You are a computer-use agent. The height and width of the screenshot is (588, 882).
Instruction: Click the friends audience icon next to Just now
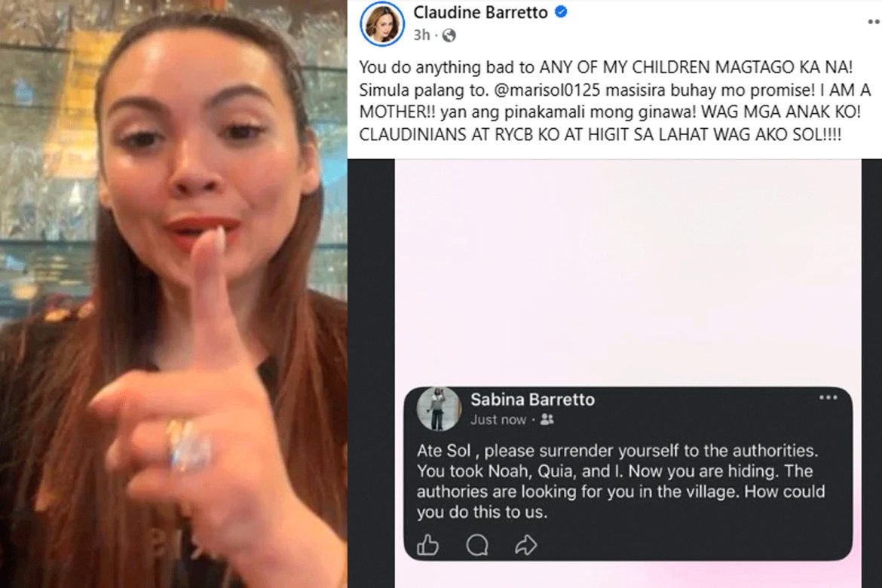coord(547,420)
